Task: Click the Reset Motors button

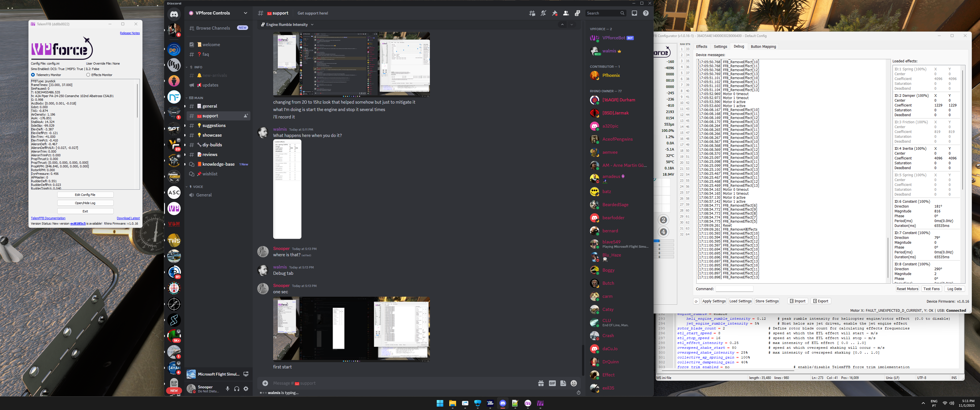Action: (x=907, y=289)
